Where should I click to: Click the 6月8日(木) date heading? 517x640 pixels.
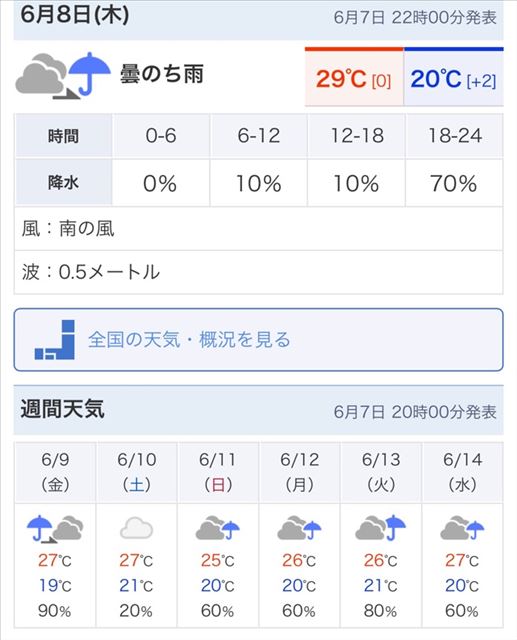pos(75,14)
